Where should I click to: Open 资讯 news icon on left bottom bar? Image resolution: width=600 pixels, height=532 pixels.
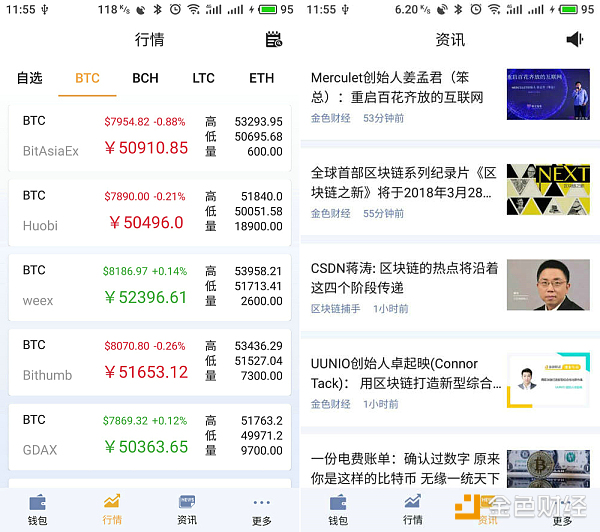coord(187,501)
